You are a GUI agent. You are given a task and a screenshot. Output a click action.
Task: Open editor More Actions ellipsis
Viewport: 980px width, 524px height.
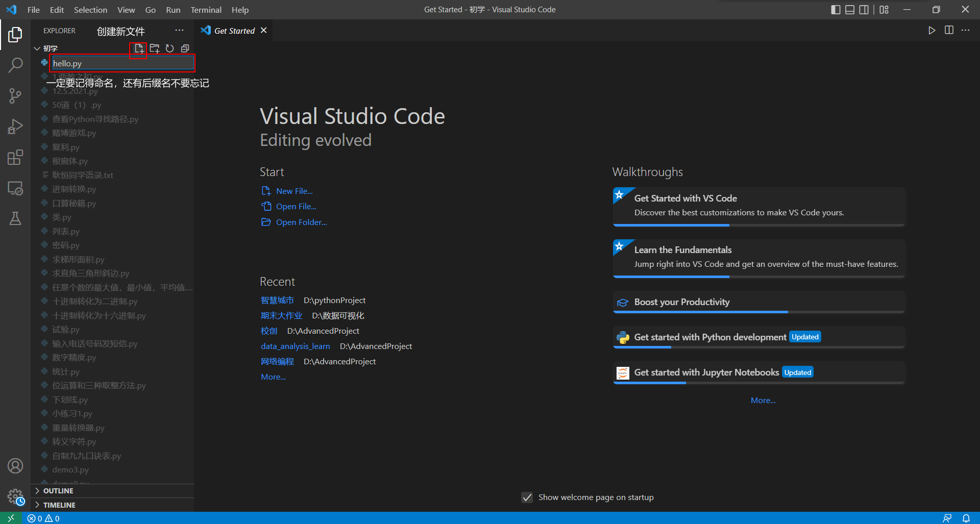tap(965, 31)
